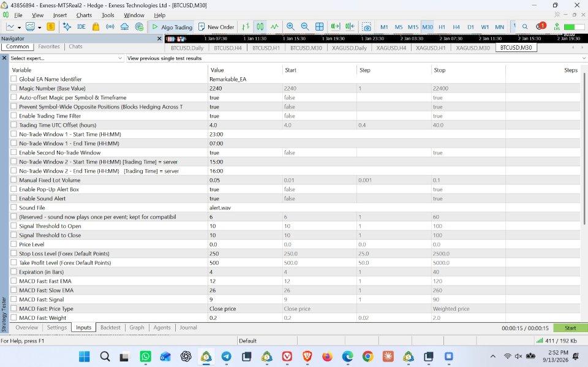Open the toolbar search magnifier
Screen dimensions: 588x367
tap(525, 26)
